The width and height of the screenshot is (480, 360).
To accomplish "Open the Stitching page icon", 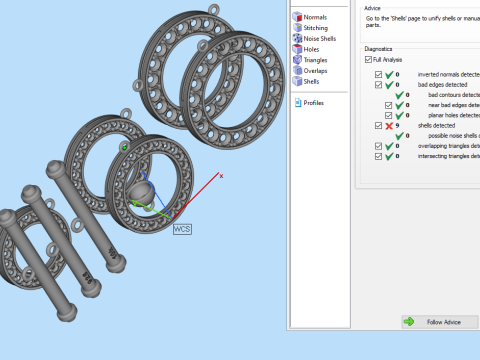I will (297, 28).
